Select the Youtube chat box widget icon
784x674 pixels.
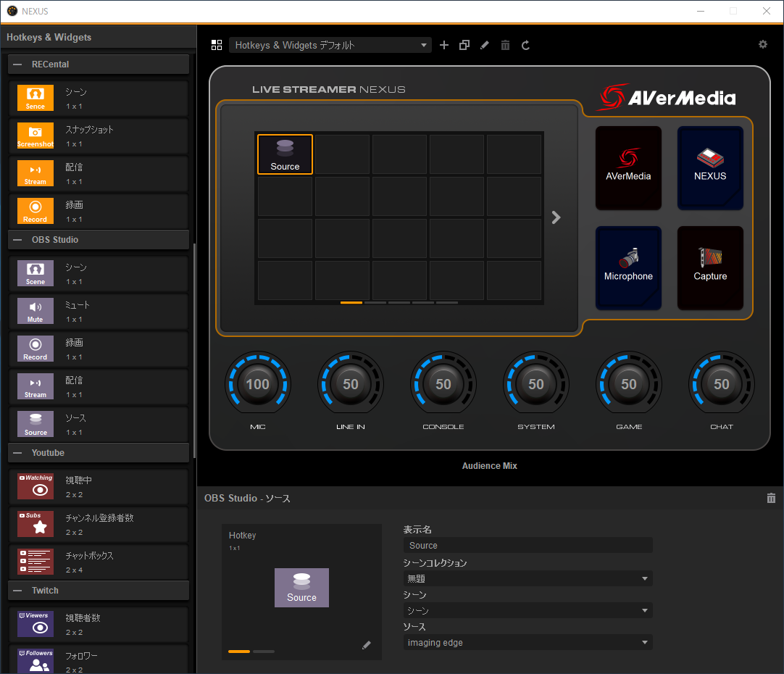click(x=35, y=562)
